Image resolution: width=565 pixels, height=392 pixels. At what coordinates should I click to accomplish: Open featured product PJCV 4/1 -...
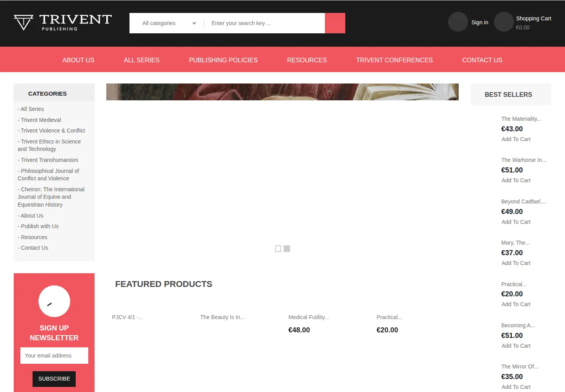tap(128, 317)
